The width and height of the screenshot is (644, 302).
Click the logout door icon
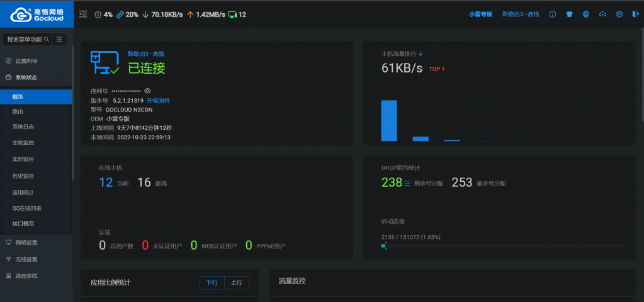coord(635,14)
